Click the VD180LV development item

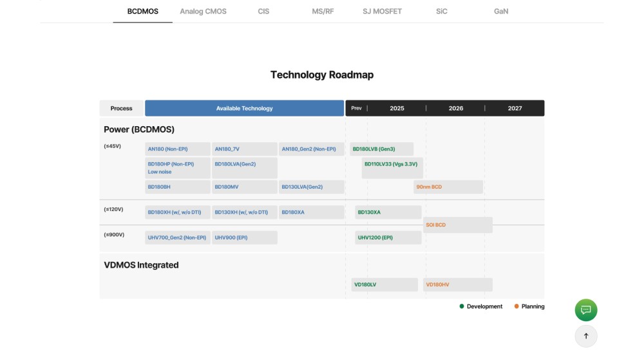pos(384,284)
